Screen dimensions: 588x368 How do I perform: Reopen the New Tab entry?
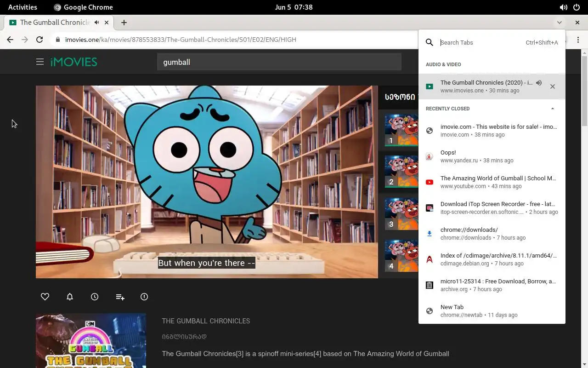coord(492,311)
